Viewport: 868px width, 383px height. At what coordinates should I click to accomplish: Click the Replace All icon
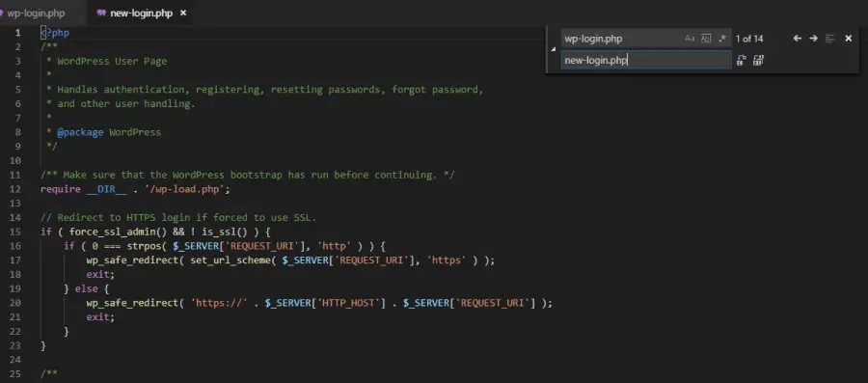[x=758, y=60]
